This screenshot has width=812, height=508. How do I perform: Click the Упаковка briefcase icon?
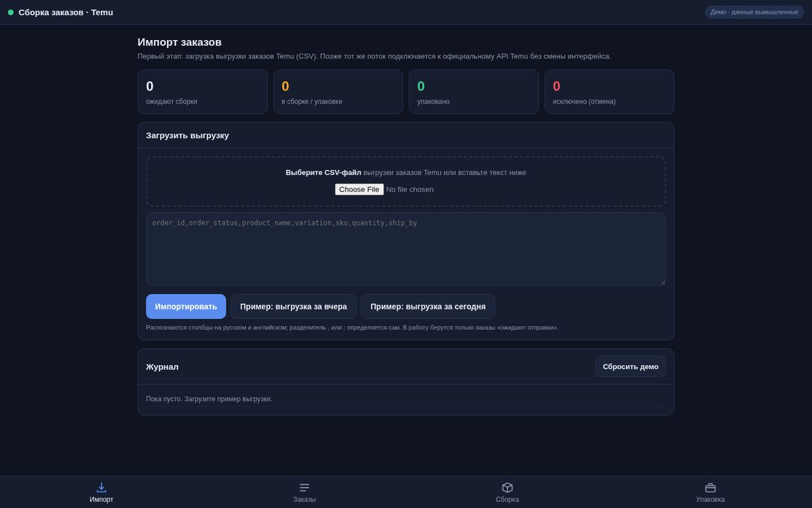coord(710,488)
